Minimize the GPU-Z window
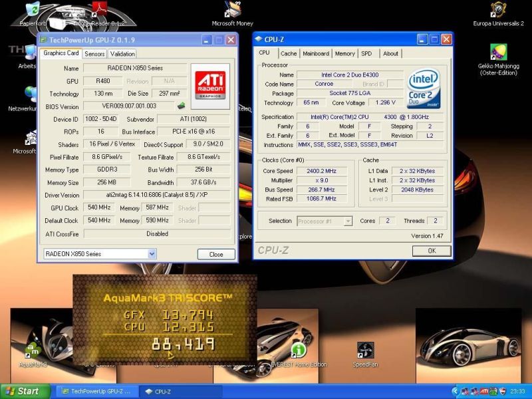The image size is (532, 399). point(207,40)
